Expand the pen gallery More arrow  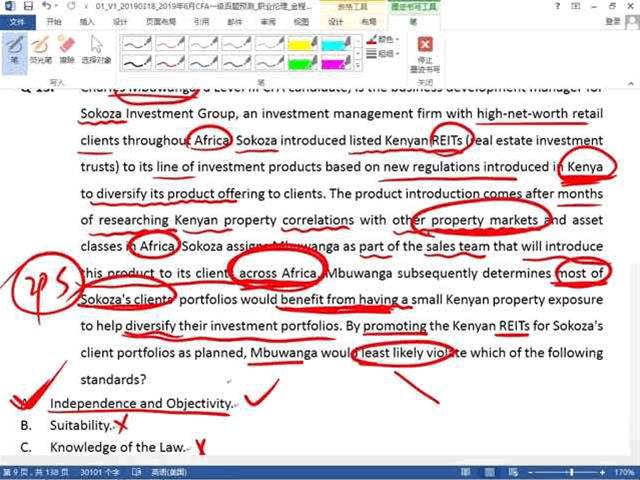click(358, 65)
